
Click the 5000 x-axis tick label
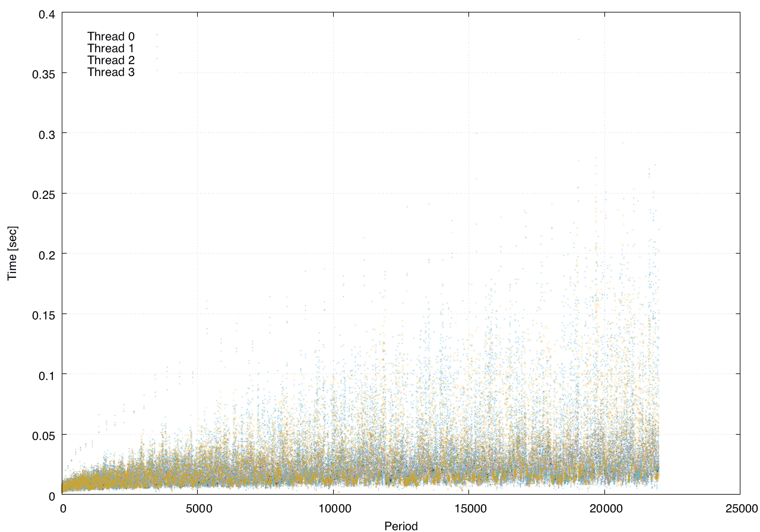[198, 508]
